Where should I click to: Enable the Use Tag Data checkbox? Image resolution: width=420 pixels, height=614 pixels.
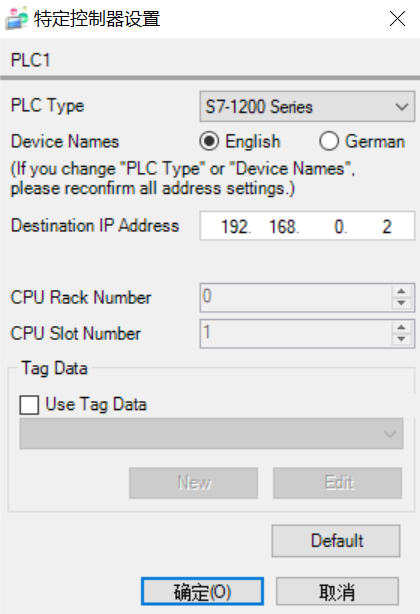coord(29,405)
